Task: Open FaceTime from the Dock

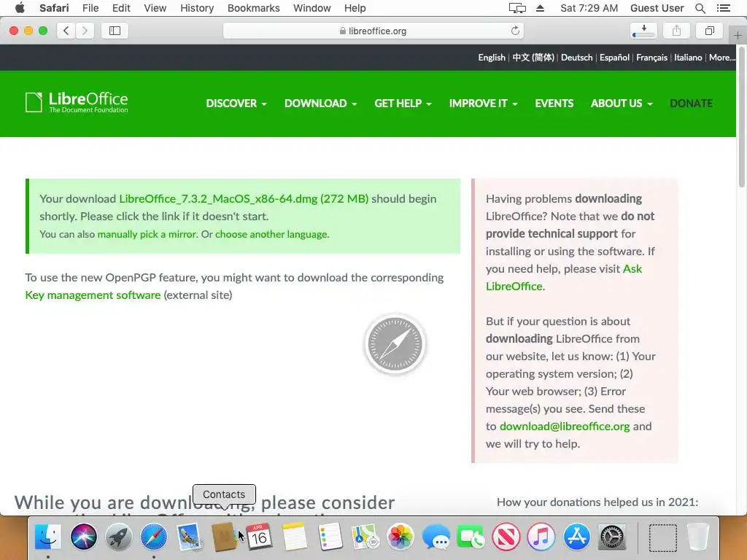Action: (x=471, y=537)
